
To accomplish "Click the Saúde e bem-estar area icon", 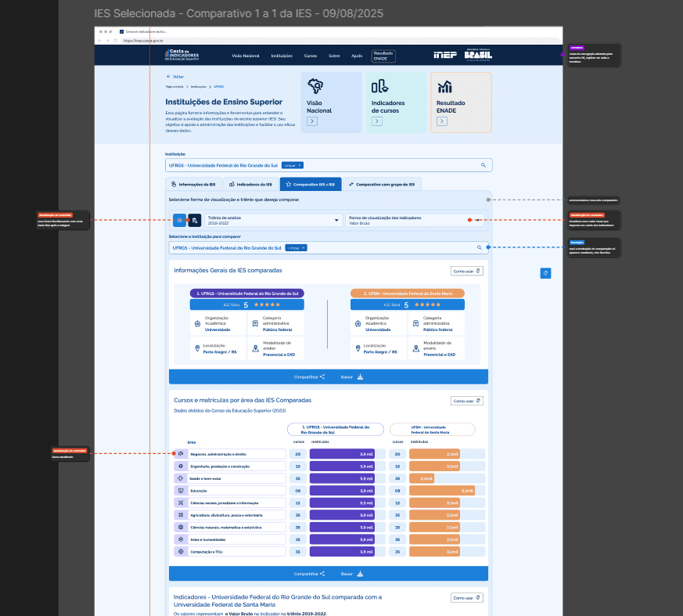I will point(181,478).
